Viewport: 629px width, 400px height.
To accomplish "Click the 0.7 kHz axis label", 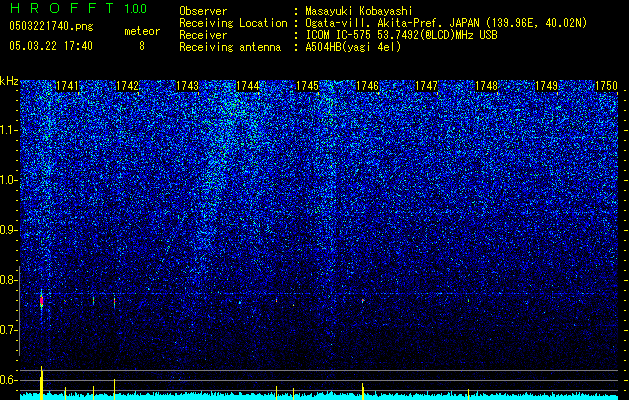I will point(9,330).
